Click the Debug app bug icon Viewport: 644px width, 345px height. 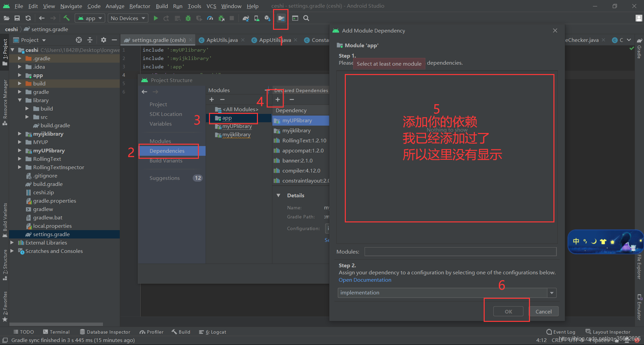188,18
